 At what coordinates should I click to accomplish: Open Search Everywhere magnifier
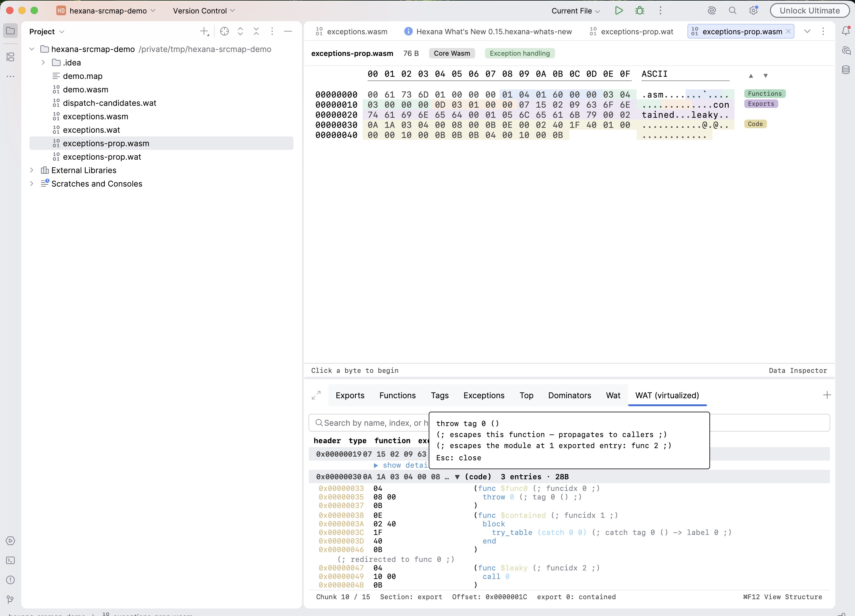pos(732,11)
